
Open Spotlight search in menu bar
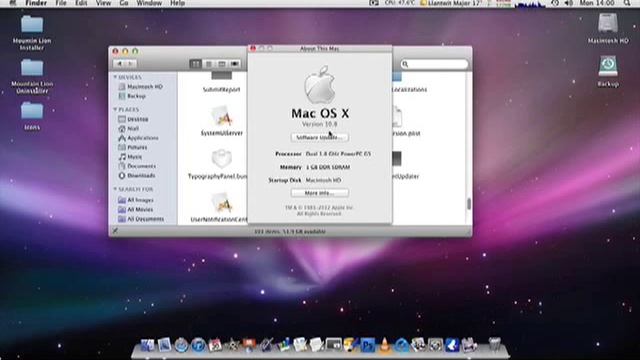[x=627, y=3]
